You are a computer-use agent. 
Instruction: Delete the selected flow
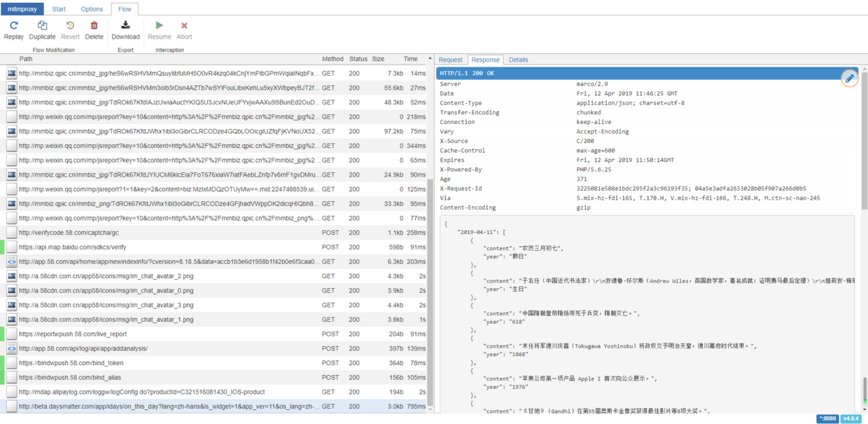click(94, 29)
